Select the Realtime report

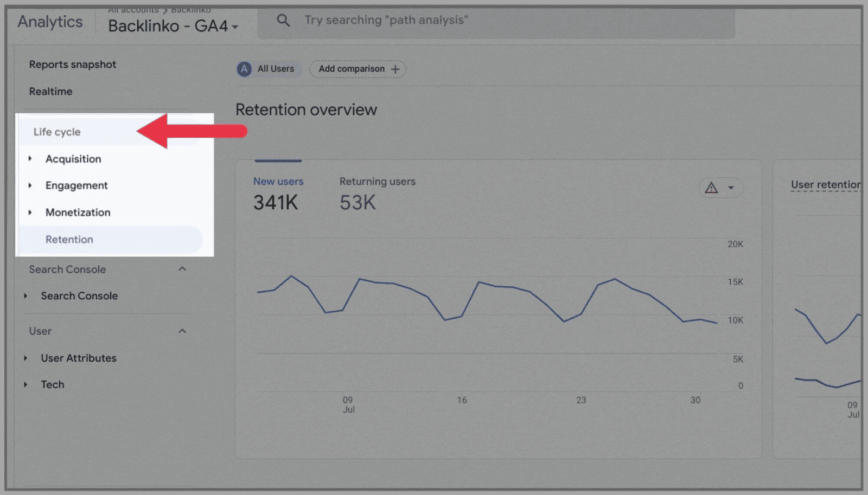point(50,91)
